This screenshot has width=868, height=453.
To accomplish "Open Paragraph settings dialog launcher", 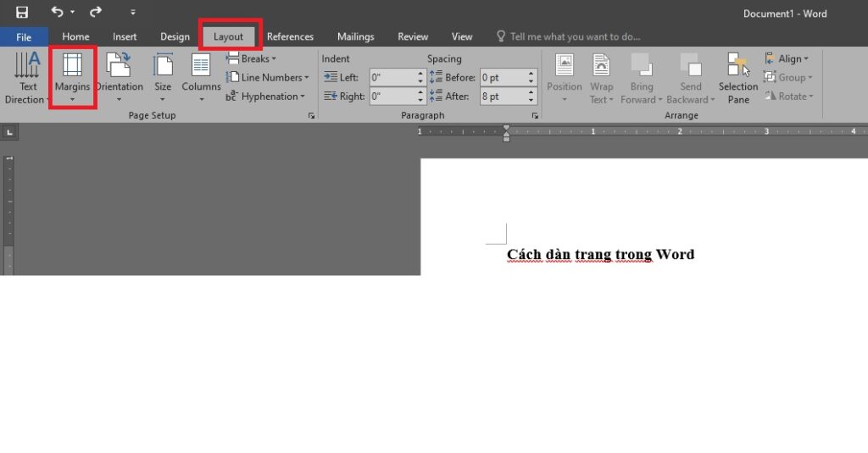I will click(535, 115).
